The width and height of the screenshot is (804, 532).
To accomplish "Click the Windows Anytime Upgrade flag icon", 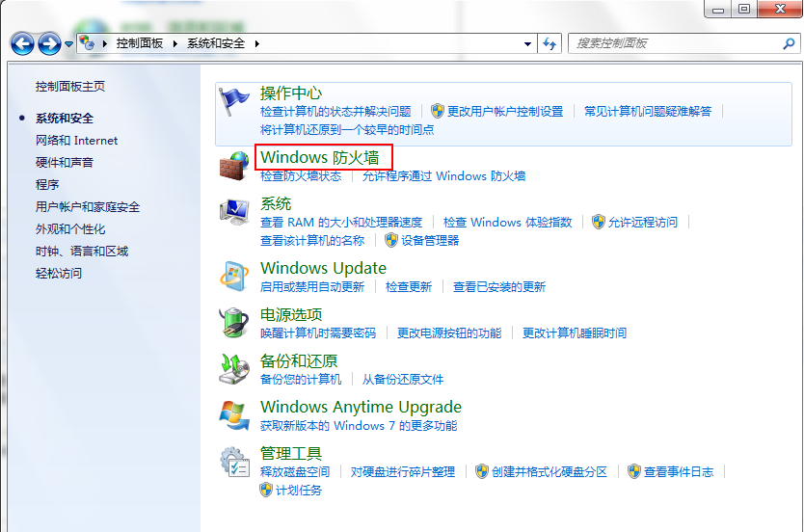I will (x=234, y=415).
